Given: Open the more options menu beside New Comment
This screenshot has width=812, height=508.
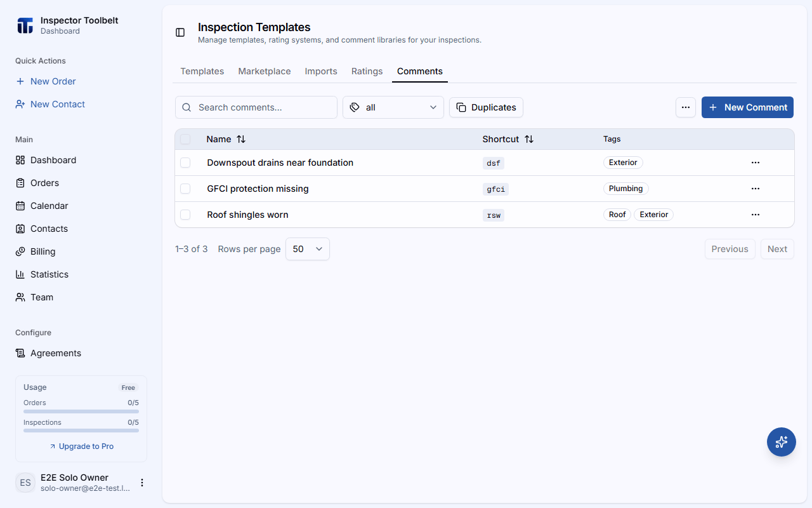Looking at the screenshot, I should point(686,107).
